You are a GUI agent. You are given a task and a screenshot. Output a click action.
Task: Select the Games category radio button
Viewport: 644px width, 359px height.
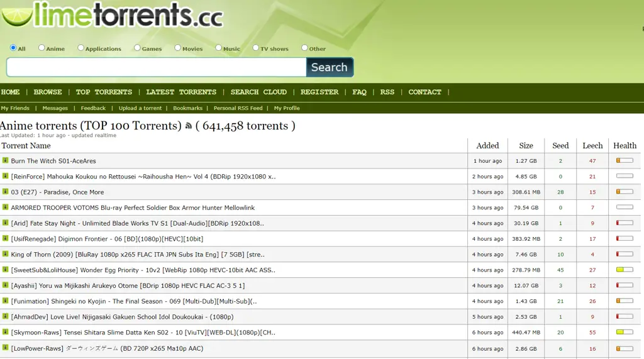137,48
